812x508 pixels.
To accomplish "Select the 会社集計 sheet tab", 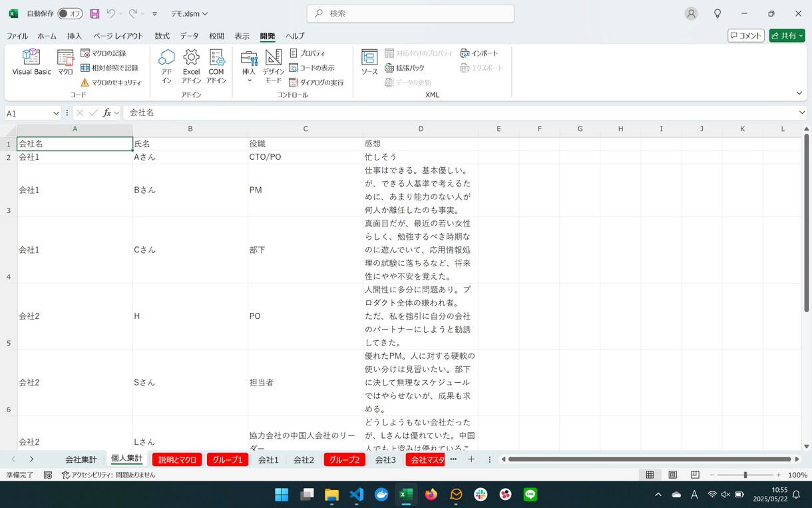I will pos(81,459).
